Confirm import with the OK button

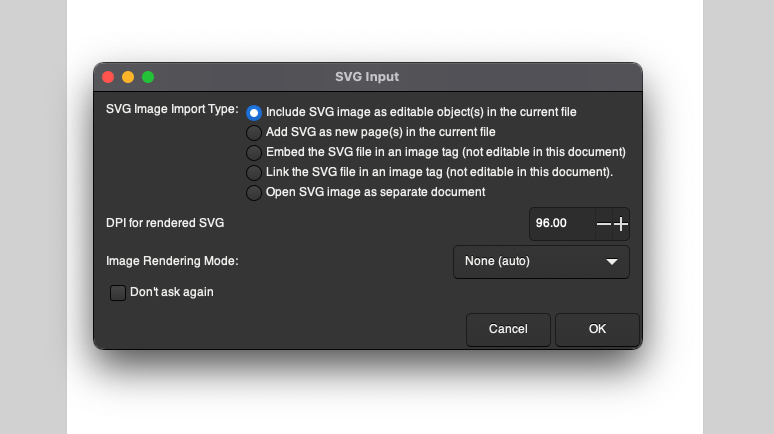(x=597, y=329)
